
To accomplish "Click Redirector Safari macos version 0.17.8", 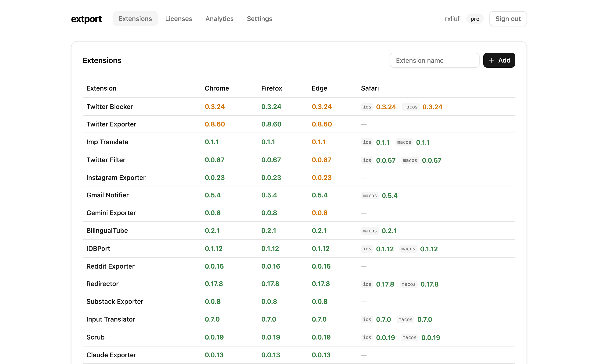I will (429, 284).
